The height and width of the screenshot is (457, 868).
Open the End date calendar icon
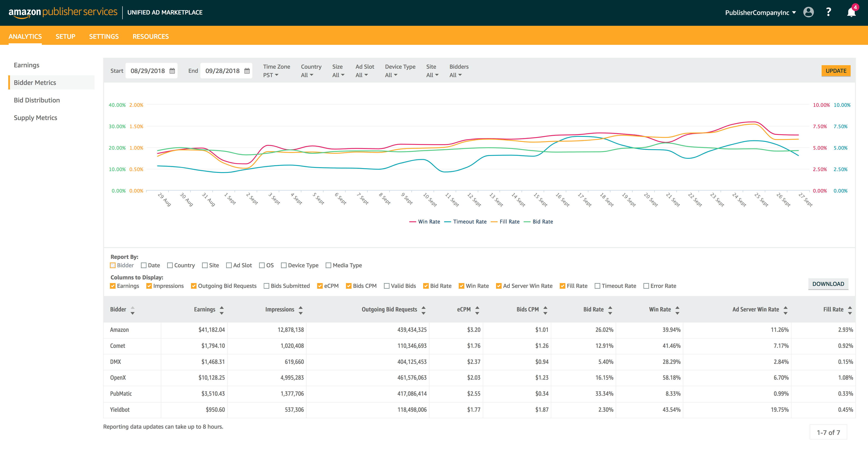click(x=247, y=71)
